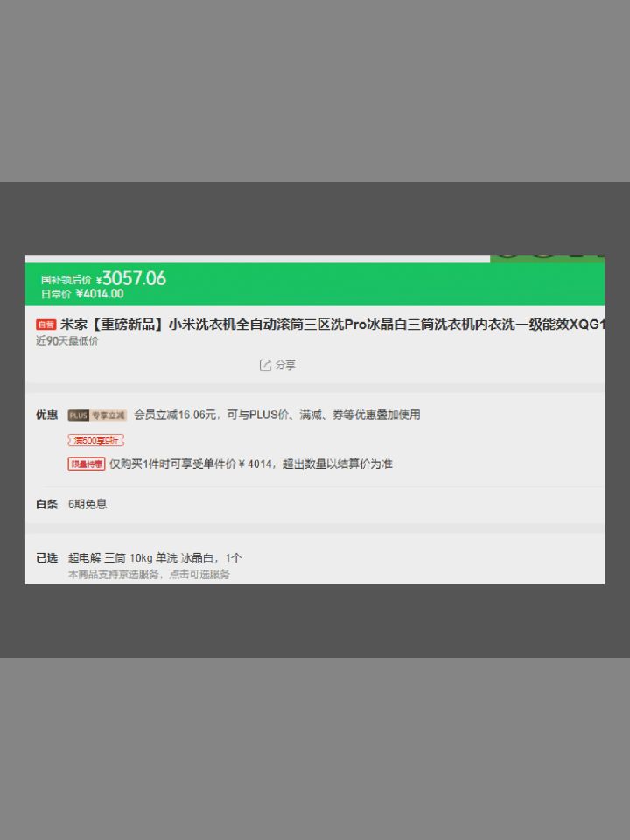Click the 国补领后价 ¥3057.06 price
The height and width of the screenshot is (840, 630).
click(x=103, y=278)
